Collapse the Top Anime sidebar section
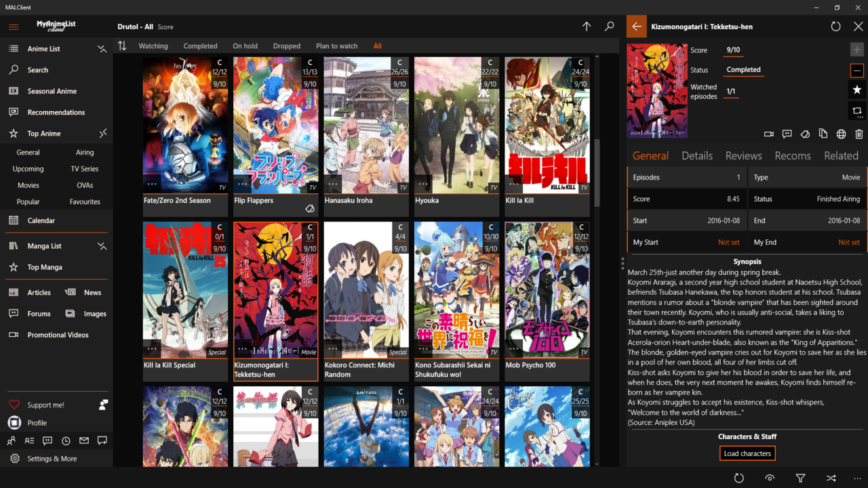Screen dimensions: 868x488 [x=103, y=134]
